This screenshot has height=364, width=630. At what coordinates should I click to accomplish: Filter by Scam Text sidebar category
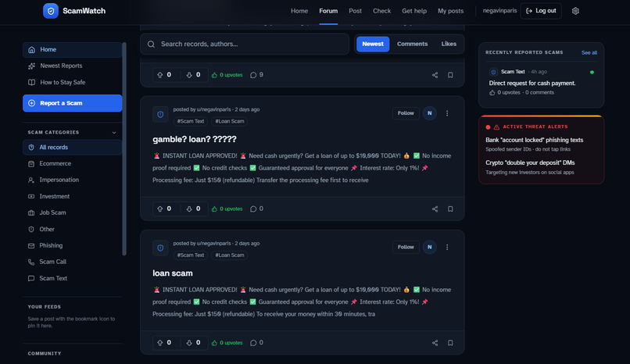73,278
